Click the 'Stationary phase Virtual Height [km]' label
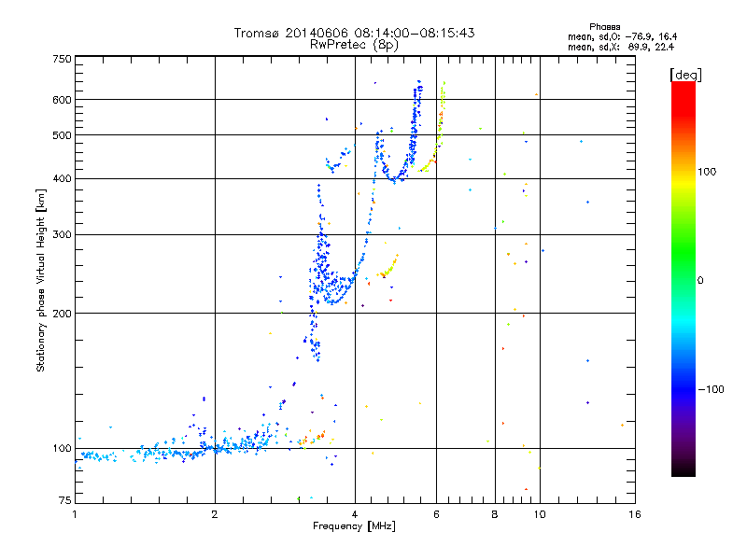This screenshot has width=747, height=560. click(x=41, y=280)
